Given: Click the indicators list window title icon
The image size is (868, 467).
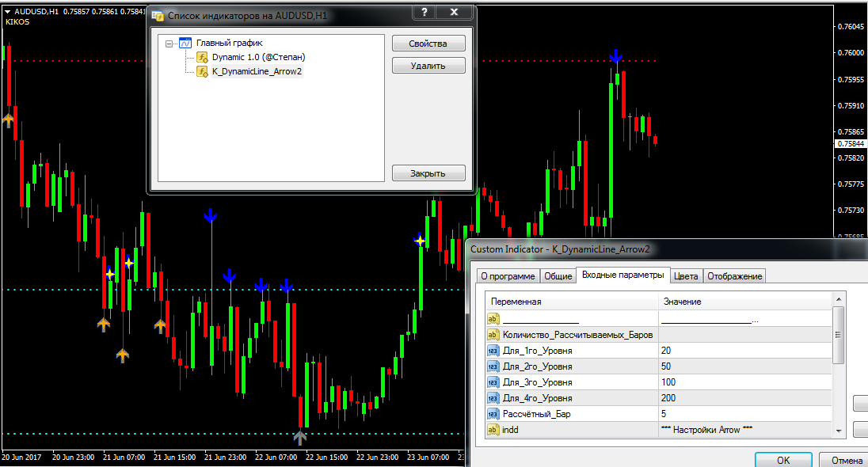Looking at the screenshot, I should (x=158, y=15).
